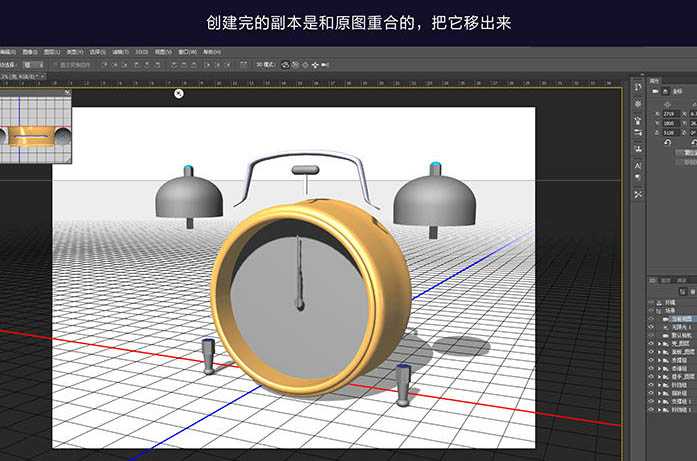Switch to the 属性 Properties tab
697x461 pixels.
[655, 81]
